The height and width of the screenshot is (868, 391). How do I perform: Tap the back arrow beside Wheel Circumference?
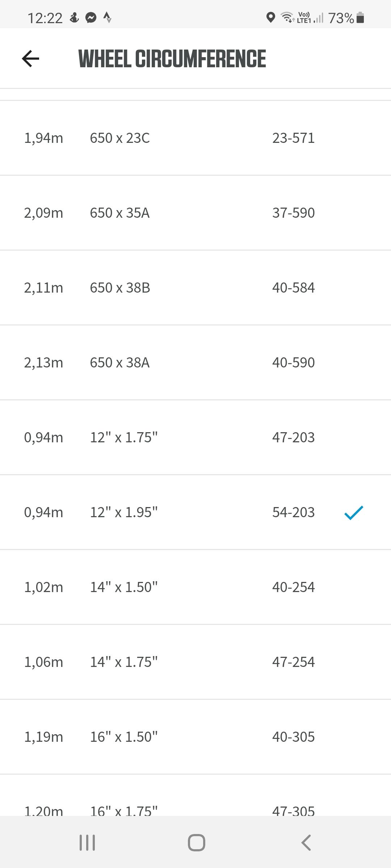30,59
